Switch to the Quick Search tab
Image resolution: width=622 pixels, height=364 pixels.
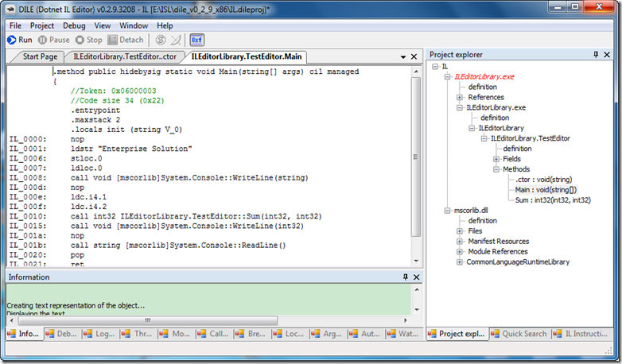coord(519,334)
